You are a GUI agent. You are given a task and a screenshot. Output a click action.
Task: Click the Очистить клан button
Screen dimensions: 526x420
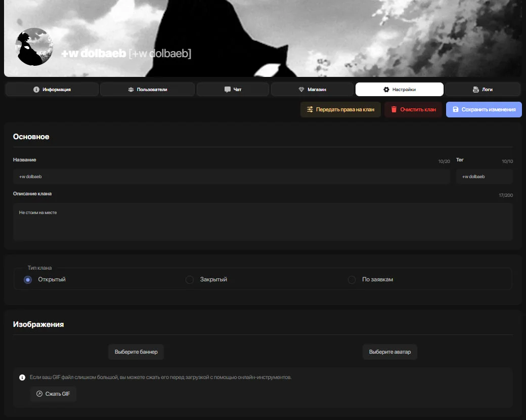[x=413, y=109]
